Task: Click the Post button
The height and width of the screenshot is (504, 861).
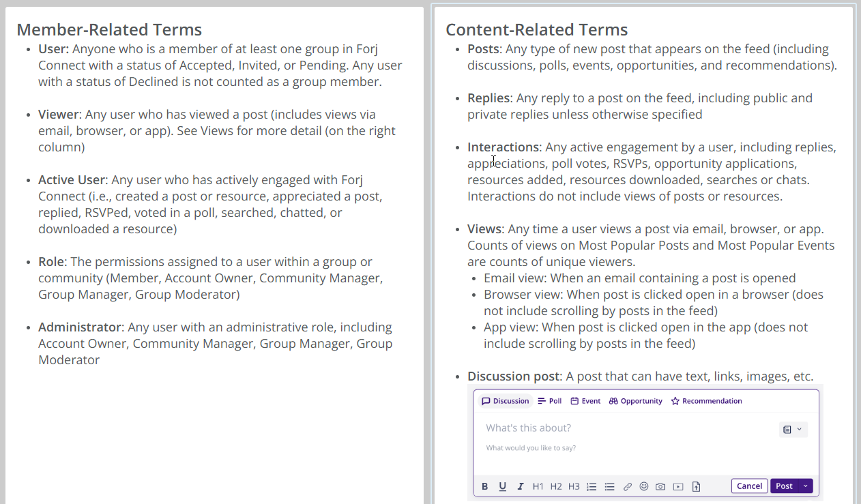Action: 785,486
